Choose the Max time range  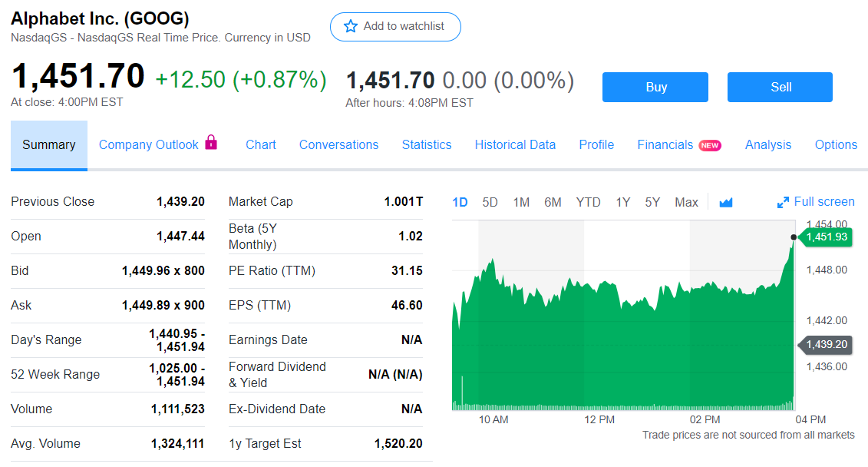point(686,201)
